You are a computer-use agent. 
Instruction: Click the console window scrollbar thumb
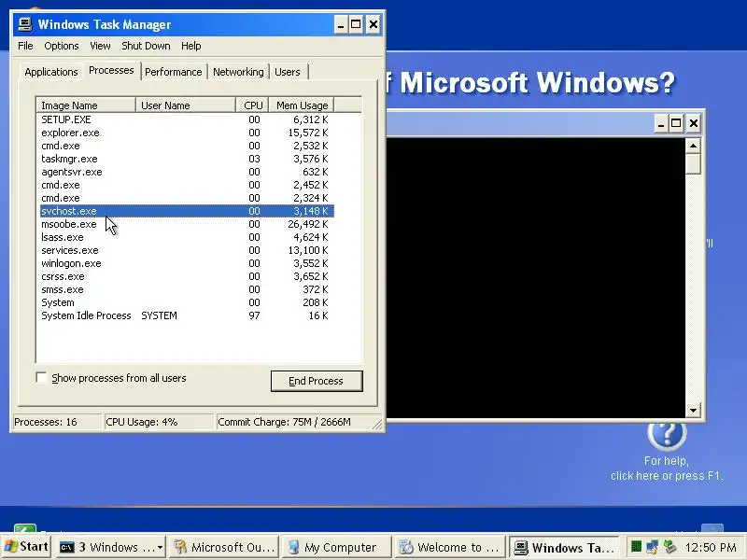tap(693, 164)
